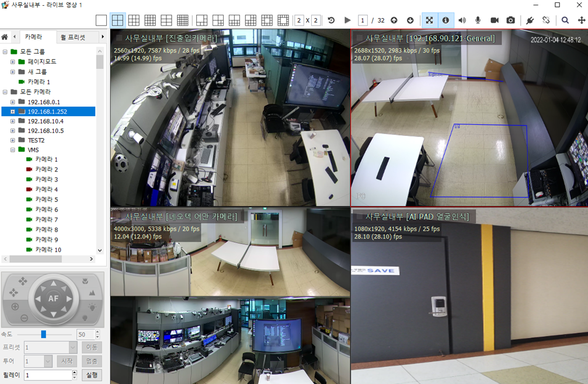
Task: Switch to the 월 프리셋 tab
Action: click(x=73, y=37)
